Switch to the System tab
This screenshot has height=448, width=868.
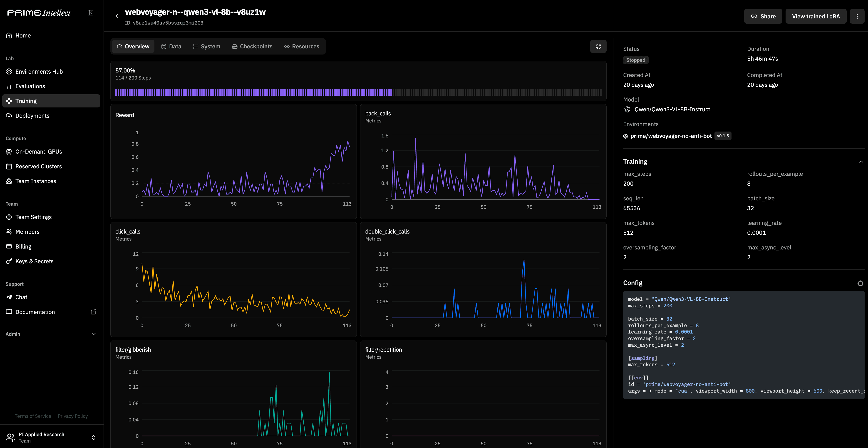206,47
